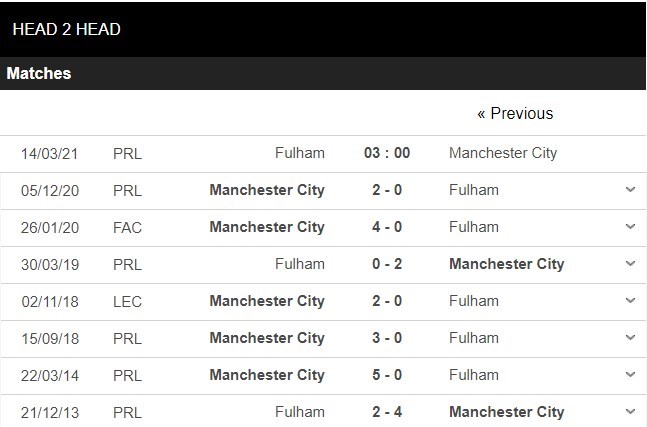Expand the 26/01/20 FAC match chevron
This screenshot has height=427, width=647.
coord(630,226)
